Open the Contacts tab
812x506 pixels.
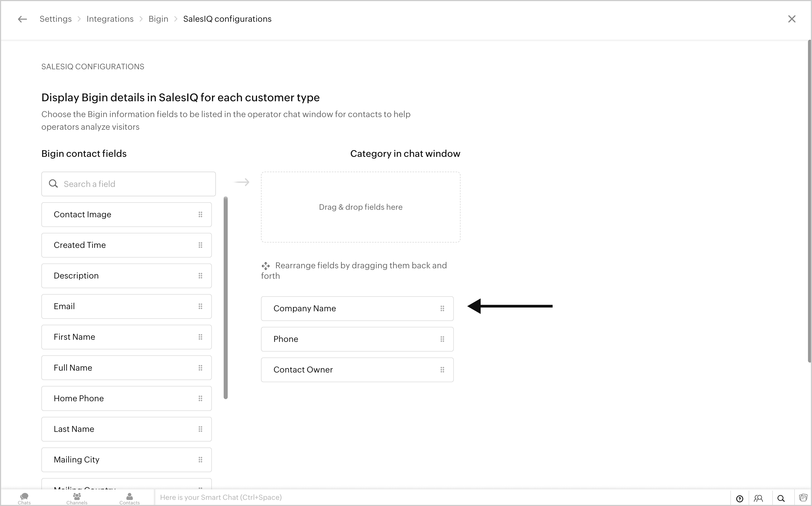pyautogui.click(x=129, y=498)
